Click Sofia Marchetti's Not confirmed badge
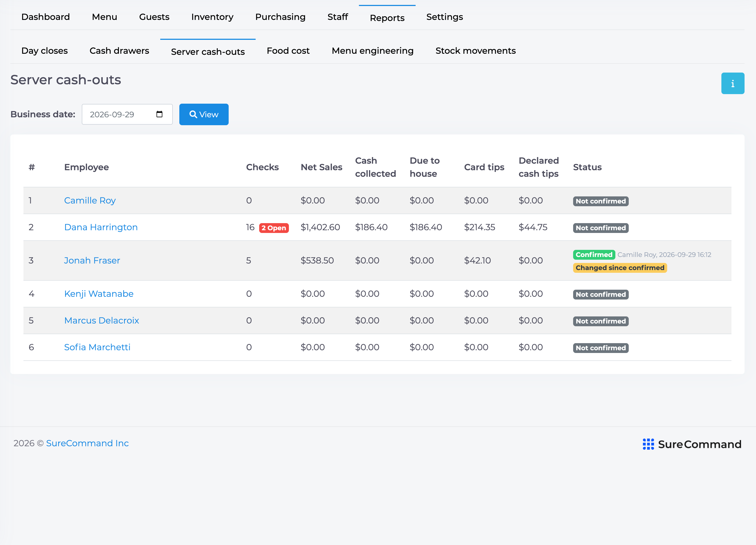The width and height of the screenshot is (756, 545). [x=601, y=348]
